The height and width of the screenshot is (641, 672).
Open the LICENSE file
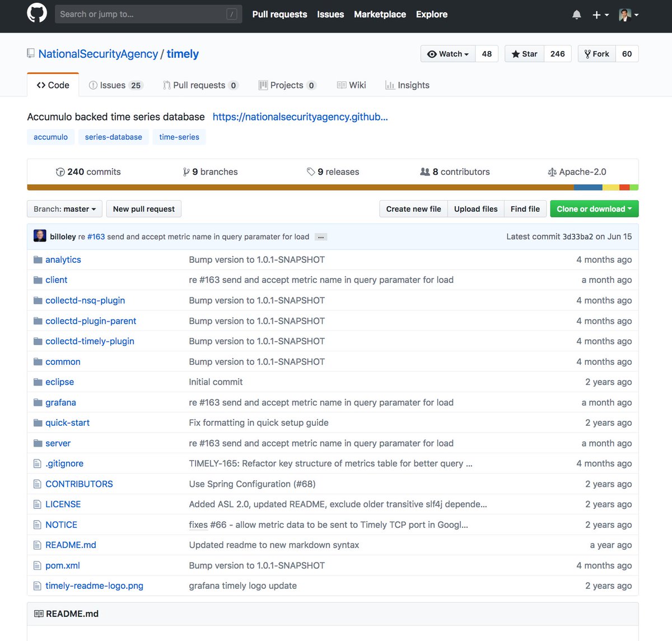click(63, 504)
